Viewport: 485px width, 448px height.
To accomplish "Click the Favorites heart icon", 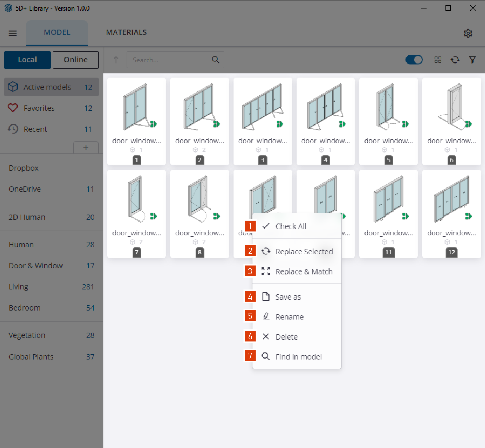I will (x=13, y=108).
